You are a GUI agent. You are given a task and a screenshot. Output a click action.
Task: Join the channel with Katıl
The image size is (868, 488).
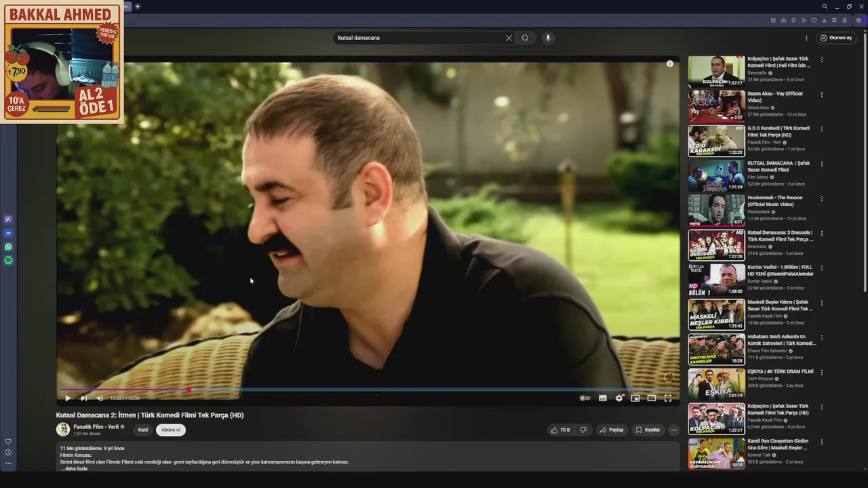[x=143, y=430]
